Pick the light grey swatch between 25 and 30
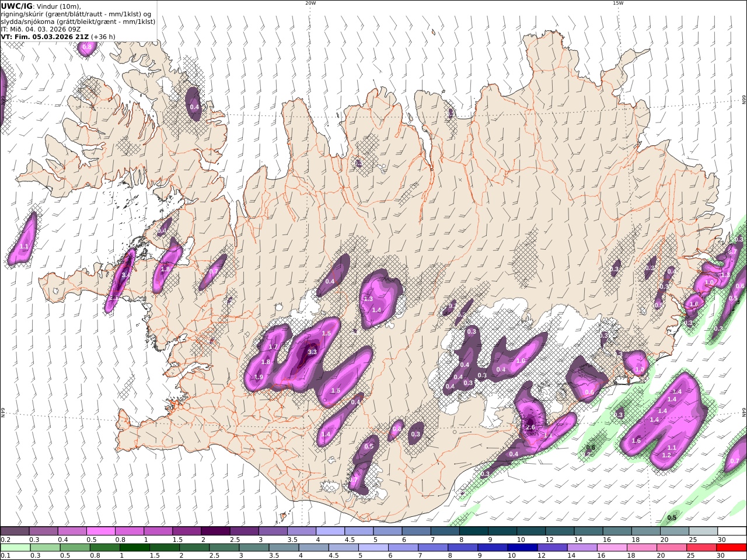The image size is (747, 560). pos(703,531)
